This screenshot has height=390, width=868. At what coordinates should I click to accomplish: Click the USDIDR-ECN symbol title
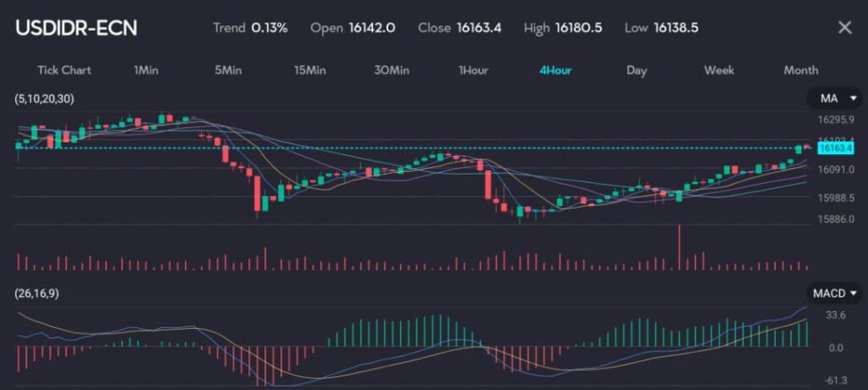pyautogui.click(x=76, y=28)
